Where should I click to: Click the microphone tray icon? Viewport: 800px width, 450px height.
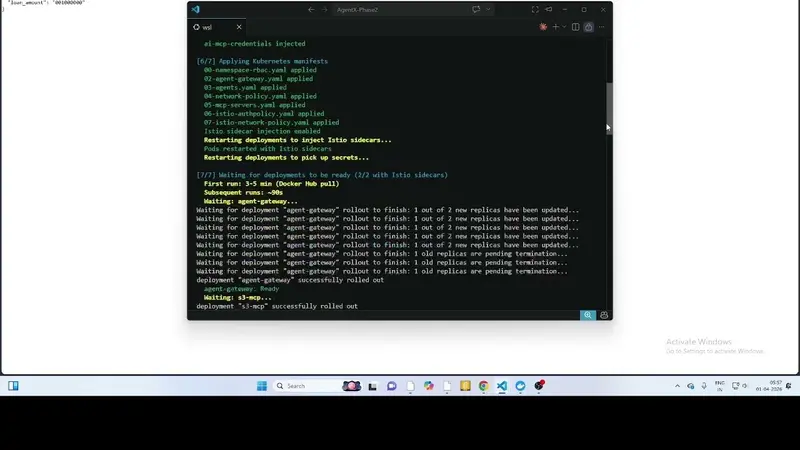coord(704,386)
